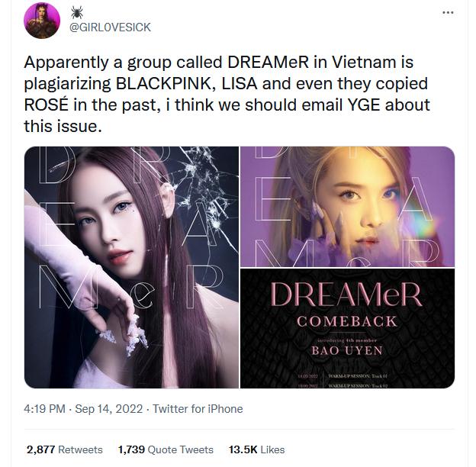View the 1,739 Quote Tweets
Viewport: 476px width, 467px height.
point(166,449)
